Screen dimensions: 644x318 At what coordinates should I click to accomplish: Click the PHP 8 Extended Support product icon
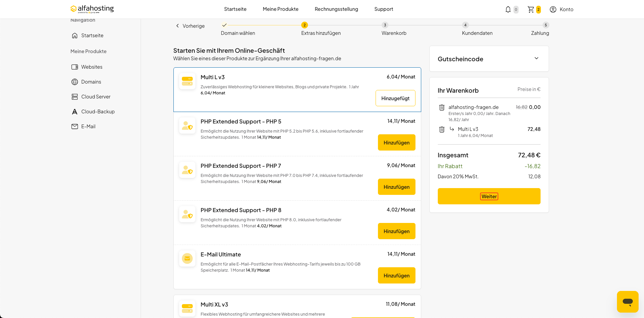click(187, 214)
